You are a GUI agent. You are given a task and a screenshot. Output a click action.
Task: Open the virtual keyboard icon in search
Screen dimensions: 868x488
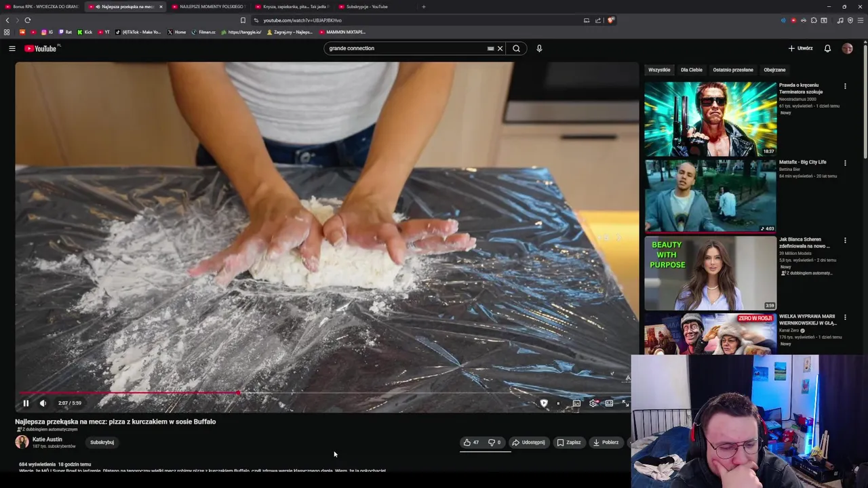tap(490, 48)
